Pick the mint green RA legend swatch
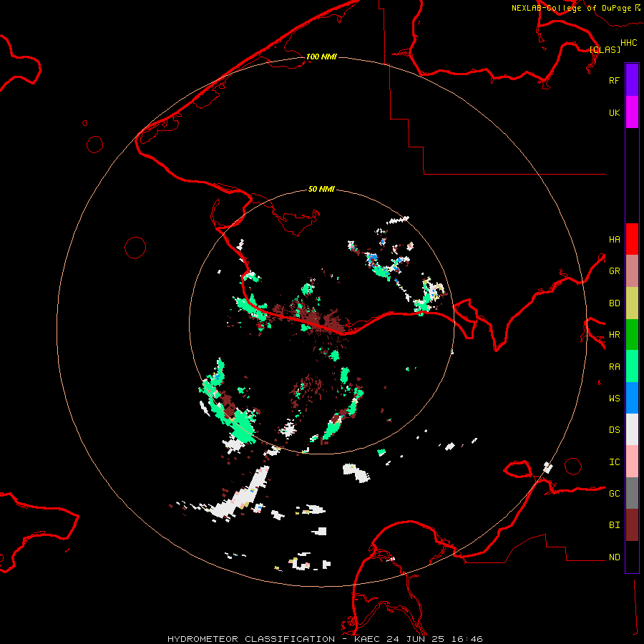Viewport: 644px width, 644px height. 632,366
